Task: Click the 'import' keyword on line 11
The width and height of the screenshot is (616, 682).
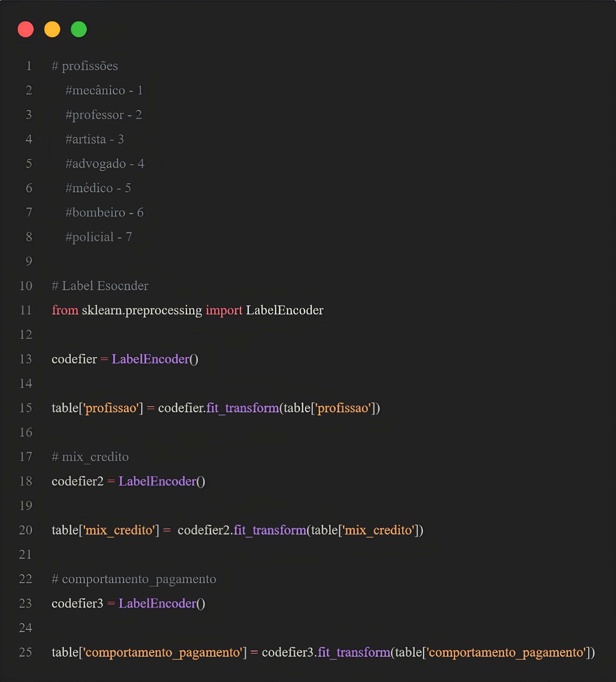Action: pos(224,310)
